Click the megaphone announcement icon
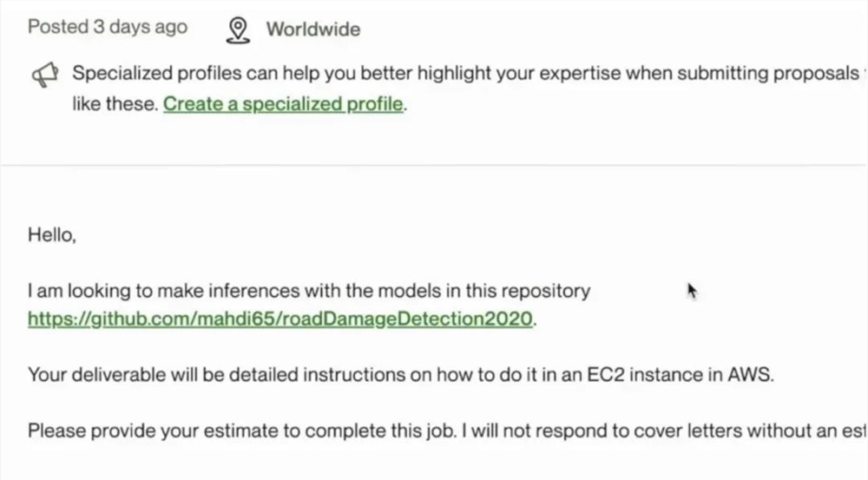Viewport: 868px width, 480px height. point(43,76)
